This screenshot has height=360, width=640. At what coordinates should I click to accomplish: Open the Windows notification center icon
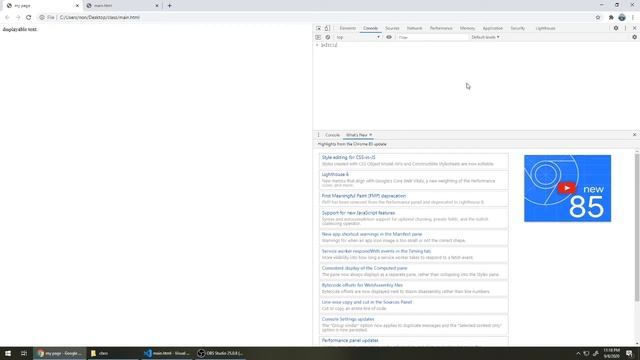[x=629, y=353]
